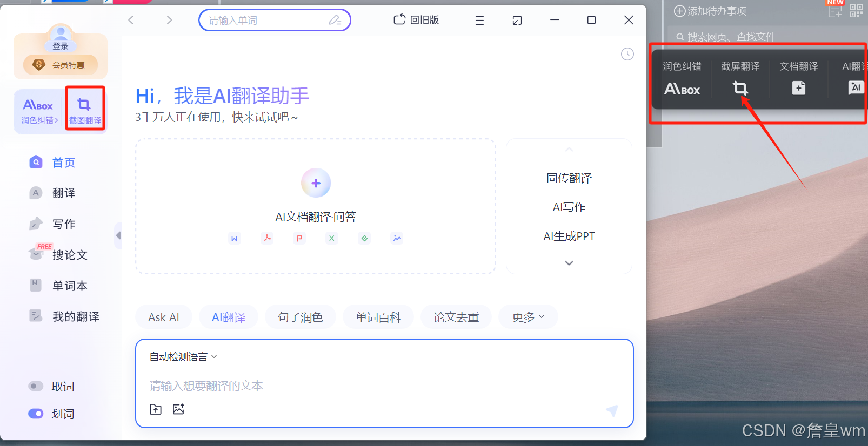Select 写作 in the sidebar
Viewport: 868px width, 446px height.
coord(53,224)
